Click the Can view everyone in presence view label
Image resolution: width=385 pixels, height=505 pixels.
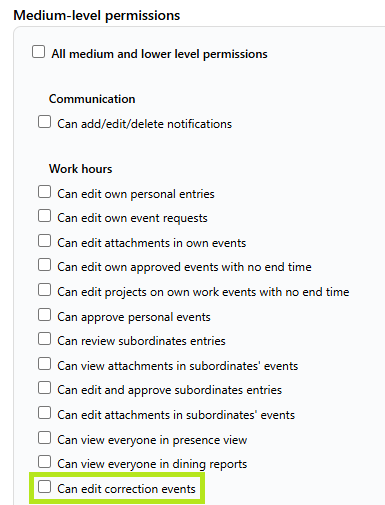point(152,440)
